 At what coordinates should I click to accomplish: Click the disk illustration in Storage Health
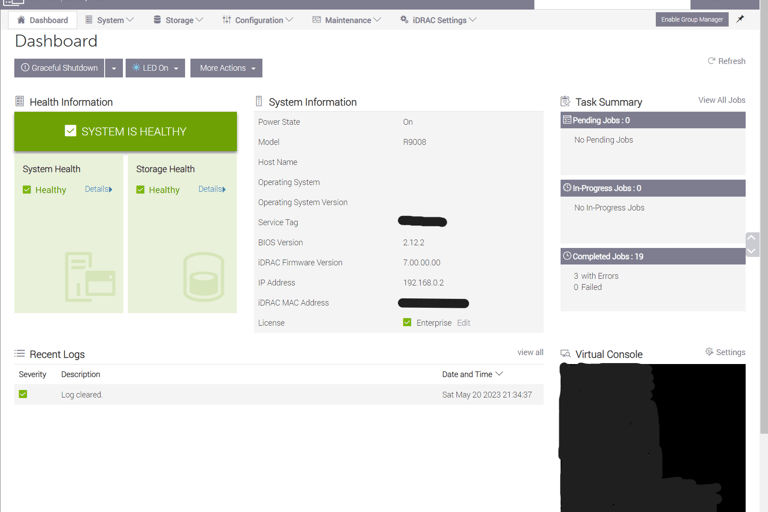[204, 277]
